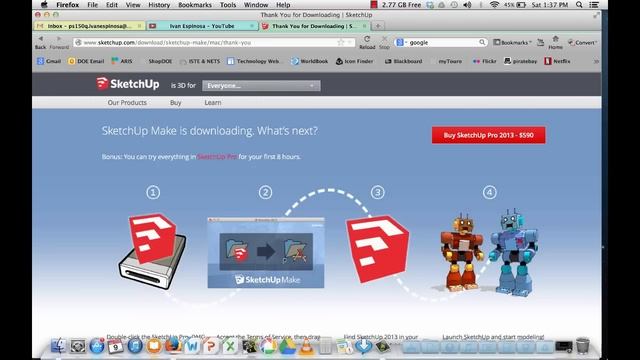
Task: Reload the current page
Action: point(367,42)
